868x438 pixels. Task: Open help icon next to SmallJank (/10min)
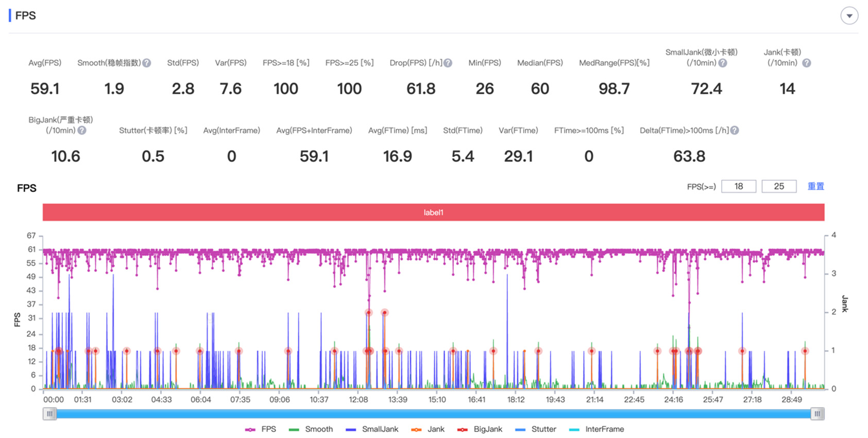(x=723, y=63)
